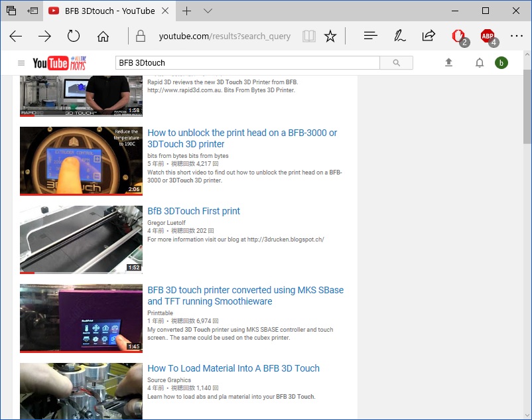Click the YouTube upload icon

point(448,62)
